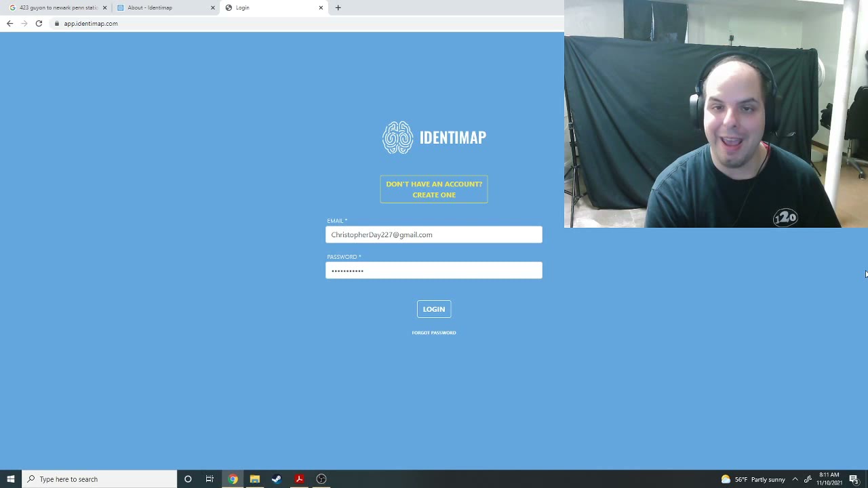Image resolution: width=868 pixels, height=488 pixels.
Task: Click the system tray pen icon
Action: coord(808,479)
